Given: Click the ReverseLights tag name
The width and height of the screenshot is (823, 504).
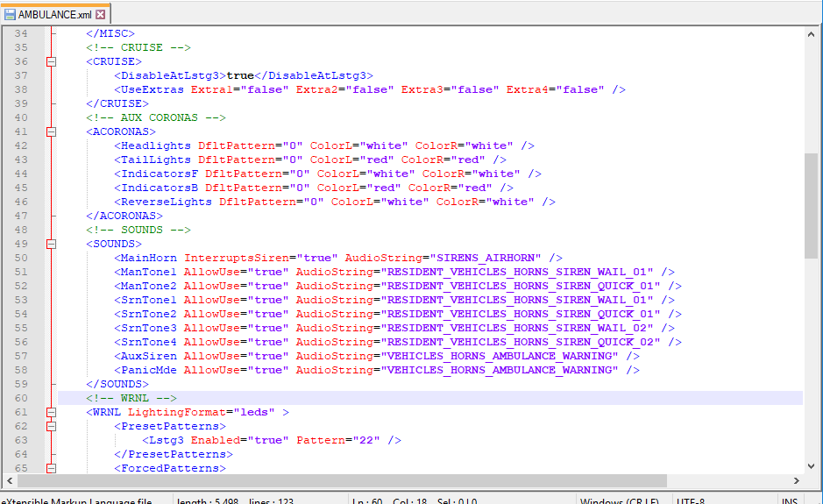Looking at the screenshot, I should click(167, 202).
